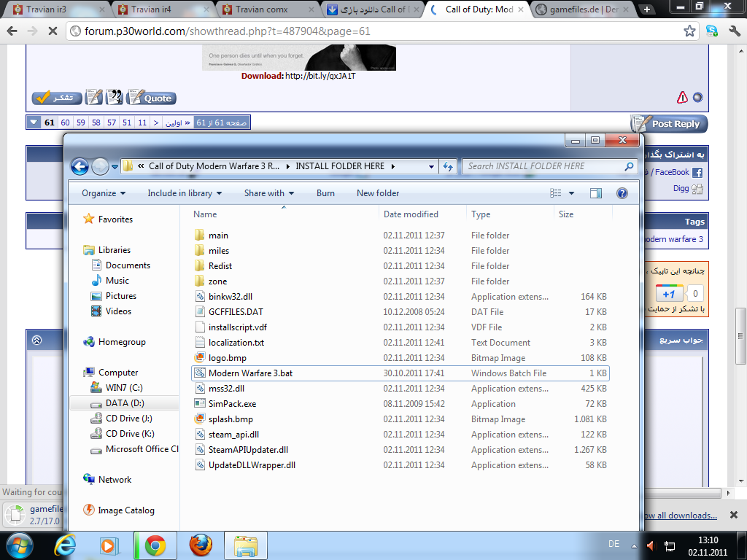747x560 pixels.
Task: Open Explorer help with the question mark icon
Action: (622, 192)
